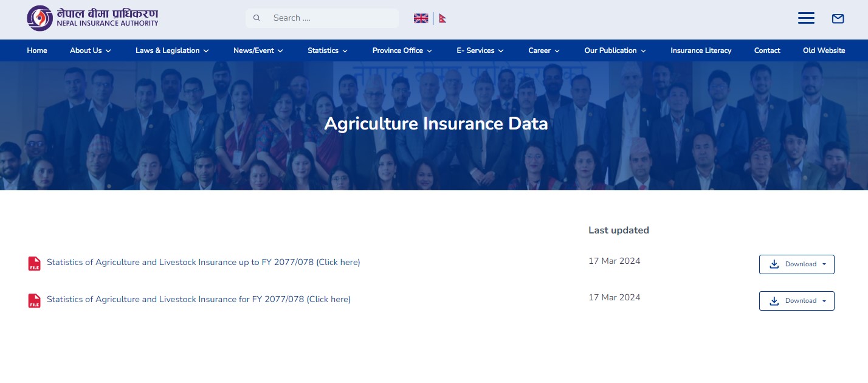Open the Insurance Literacy page

click(x=701, y=50)
